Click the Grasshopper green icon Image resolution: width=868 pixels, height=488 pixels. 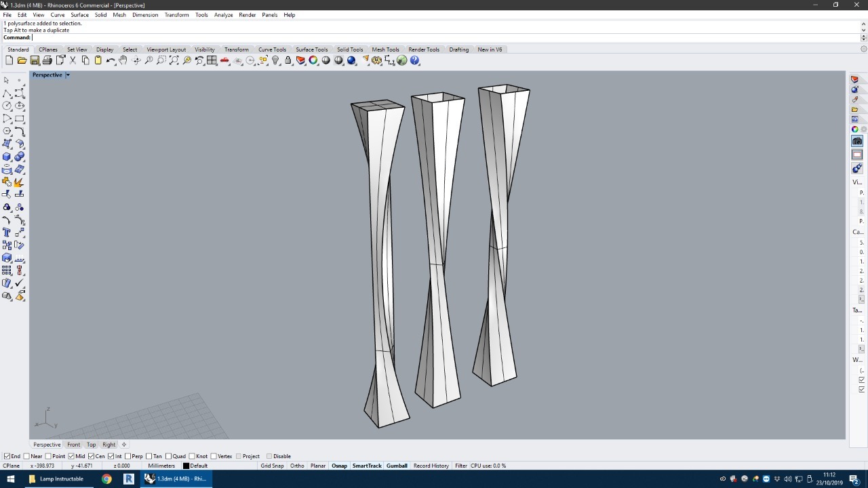(402, 60)
